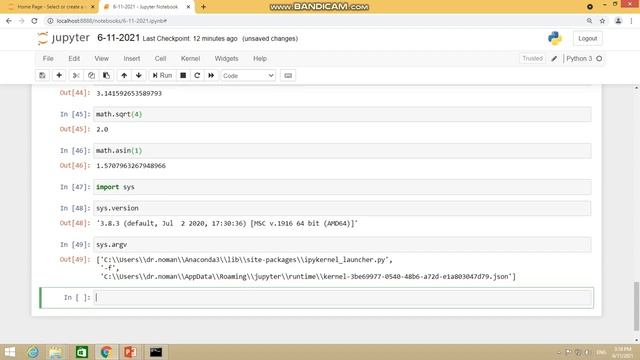The height and width of the screenshot is (360, 640).
Task: Click the 2.0 output of cell 45
Action: [102, 129]
